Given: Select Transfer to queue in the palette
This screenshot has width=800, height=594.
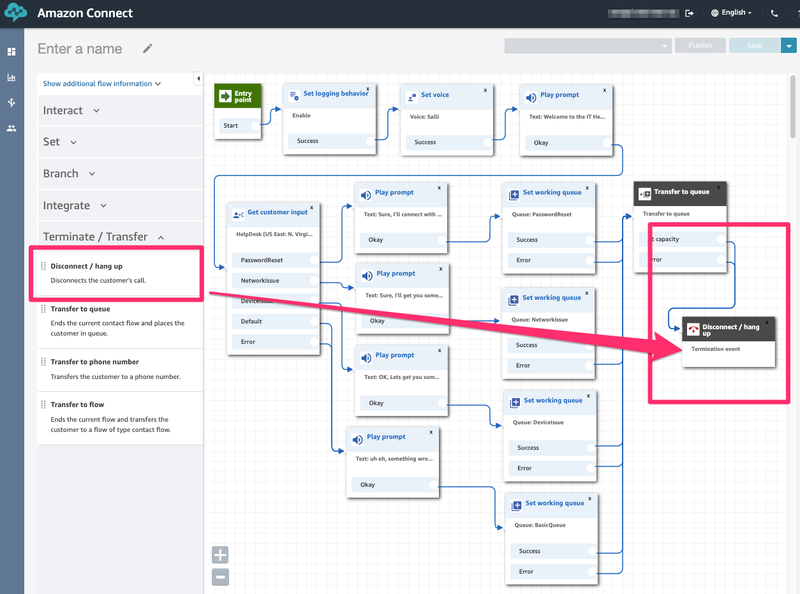Looking at the screenshot, I should tap(120, 321).
